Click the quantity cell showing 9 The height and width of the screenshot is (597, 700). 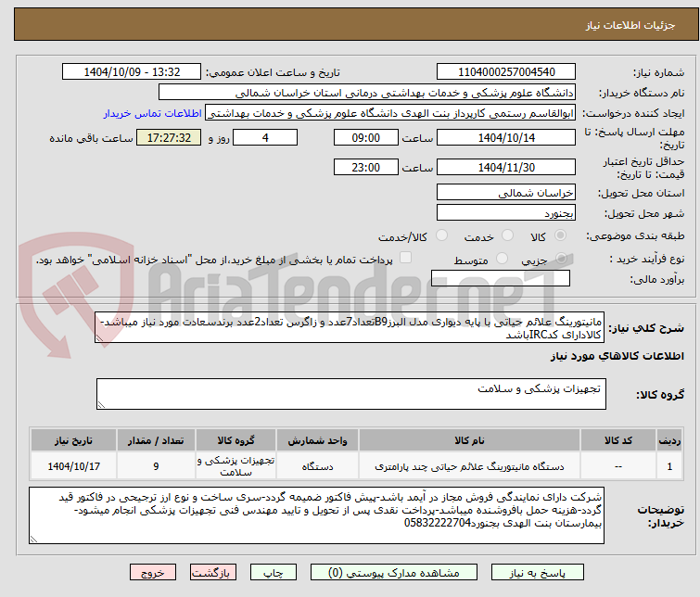pyautogui.click(x=156, y=466)
